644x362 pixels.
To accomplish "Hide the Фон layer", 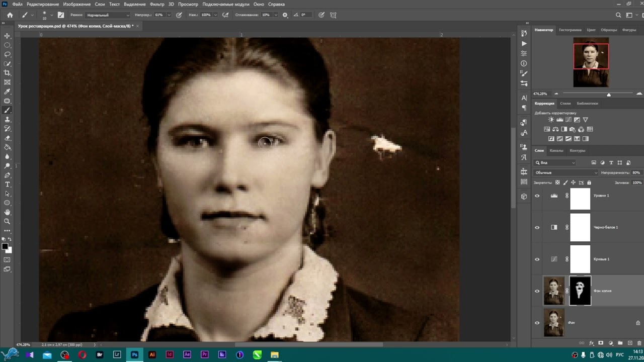I will click(537, 322).
